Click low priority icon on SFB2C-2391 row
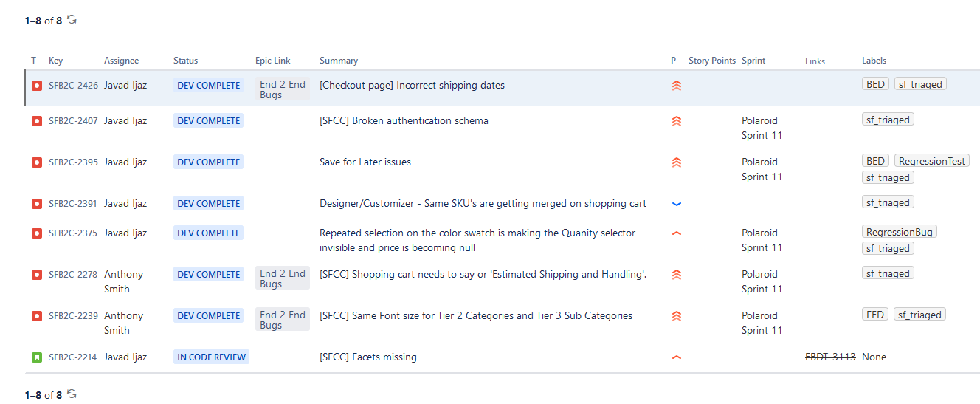 (x=676, y=204)
